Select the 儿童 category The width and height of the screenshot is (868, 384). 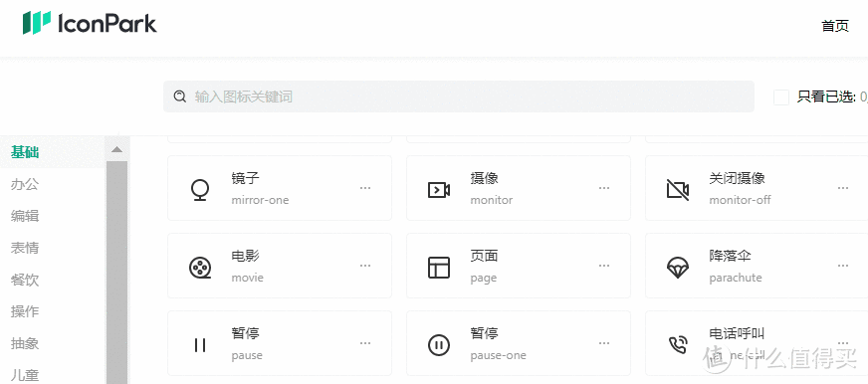point(25,375)
